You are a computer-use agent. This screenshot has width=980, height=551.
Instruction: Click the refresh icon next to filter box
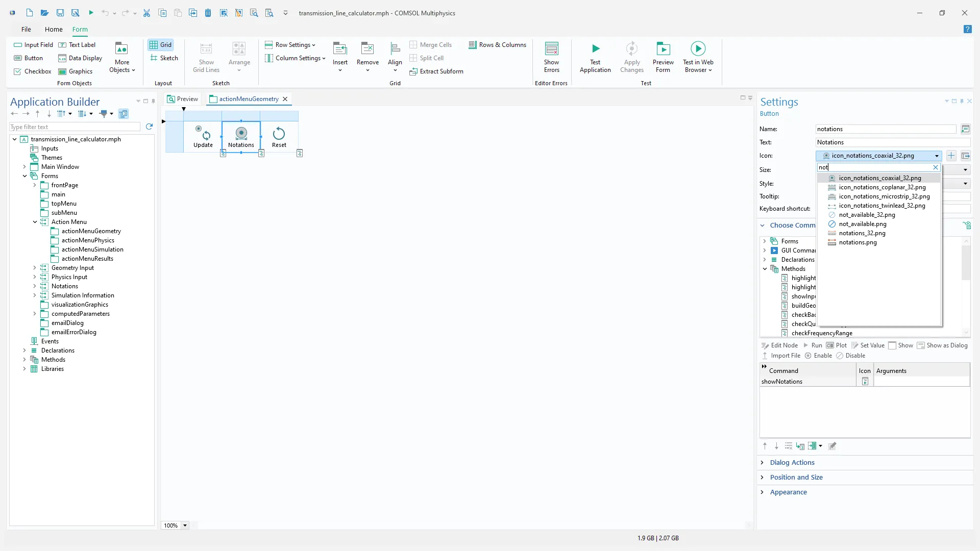(149, 127)
